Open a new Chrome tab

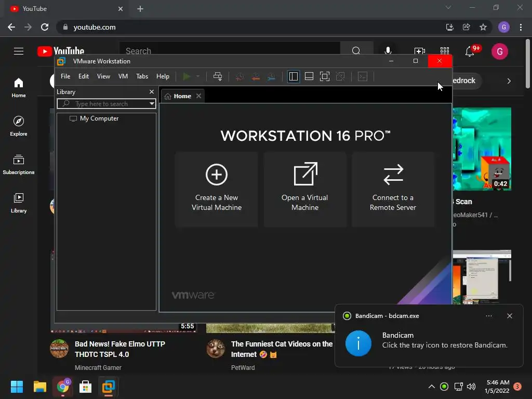coord(140,9)
